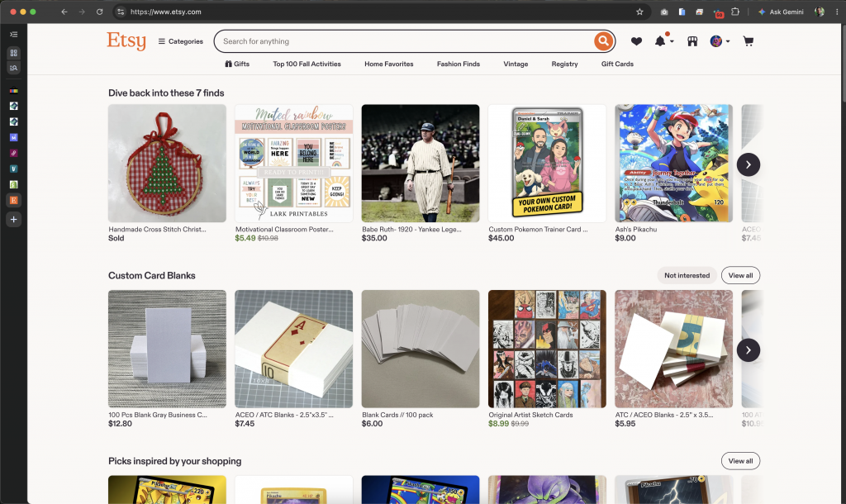Viewport: 846px width, 504px height.
Task: Open Shop Manager storefront icon
Action: pyautogui.click(x=692, y=41)
